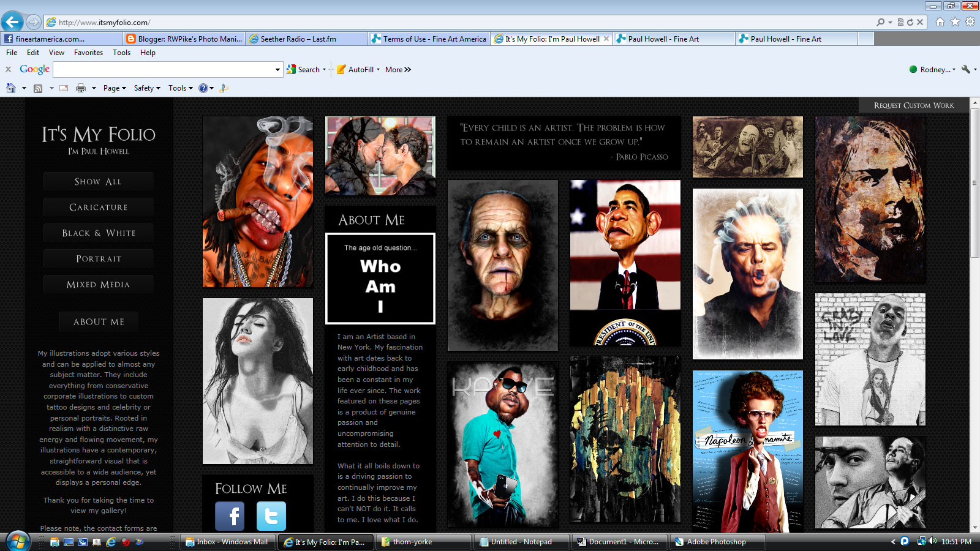
Task: Focus the Google toolbar search field
Action: tap(164, 70)
